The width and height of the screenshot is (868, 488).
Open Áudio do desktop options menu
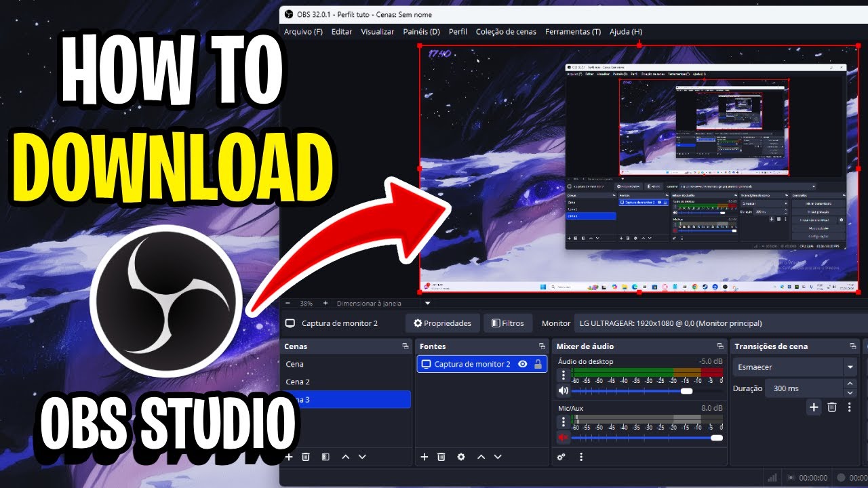click(x=563, y=375)
